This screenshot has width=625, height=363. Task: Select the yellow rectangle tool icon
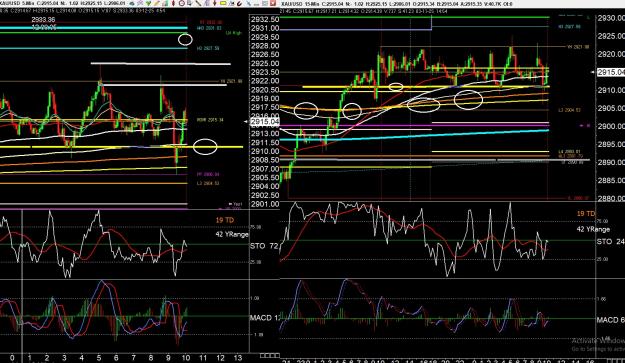[x=223, y=3]
